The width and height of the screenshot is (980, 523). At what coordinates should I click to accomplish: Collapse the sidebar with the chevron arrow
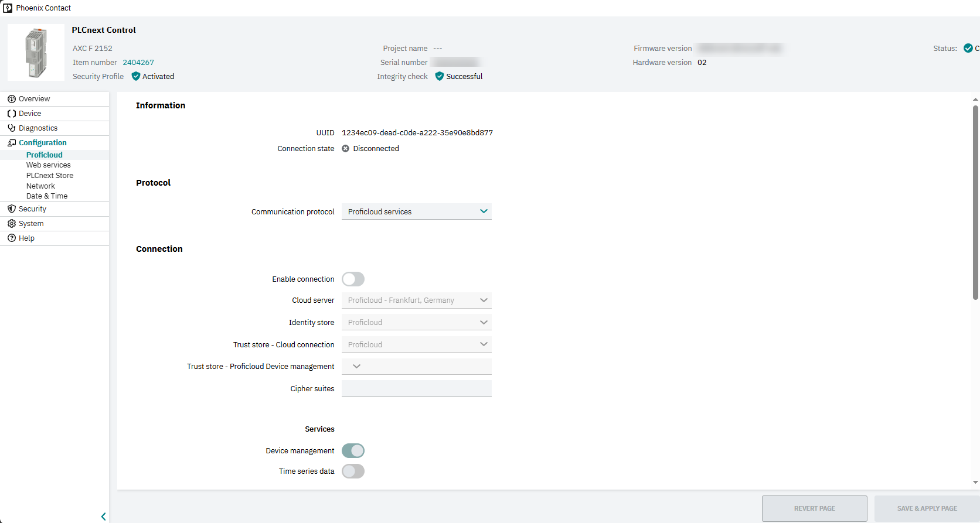point(104,517)
